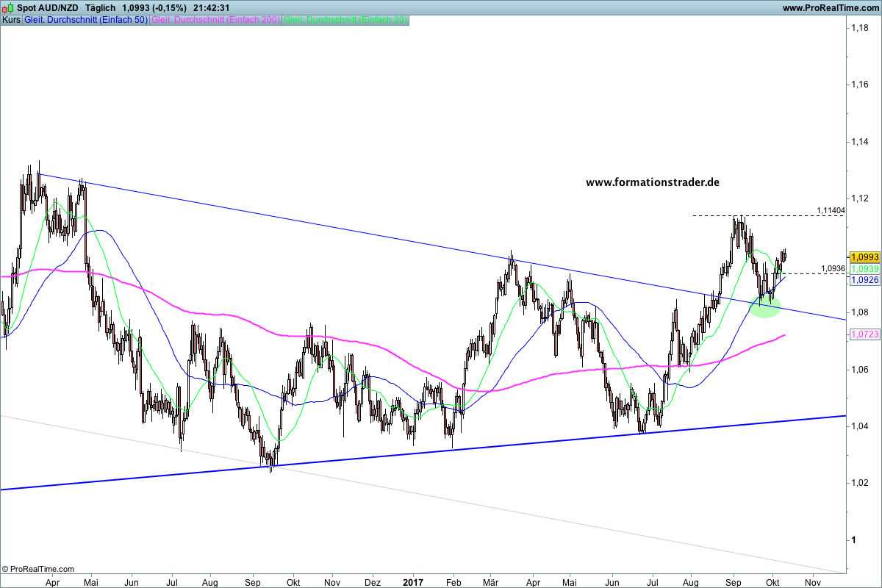882x588 pixels.
Task: Click the www.formationstrader.de watermark
Action: click(x=652, y=182)
